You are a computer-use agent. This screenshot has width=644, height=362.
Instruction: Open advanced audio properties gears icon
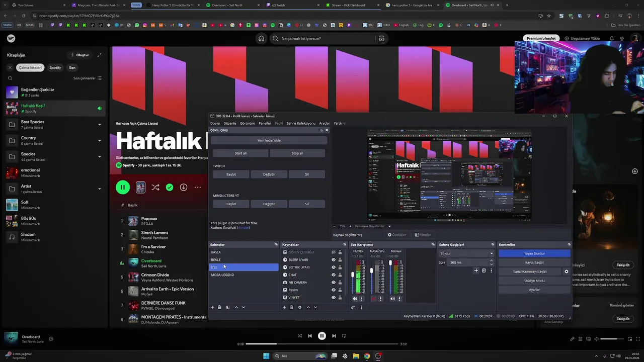tap(353, 307)
